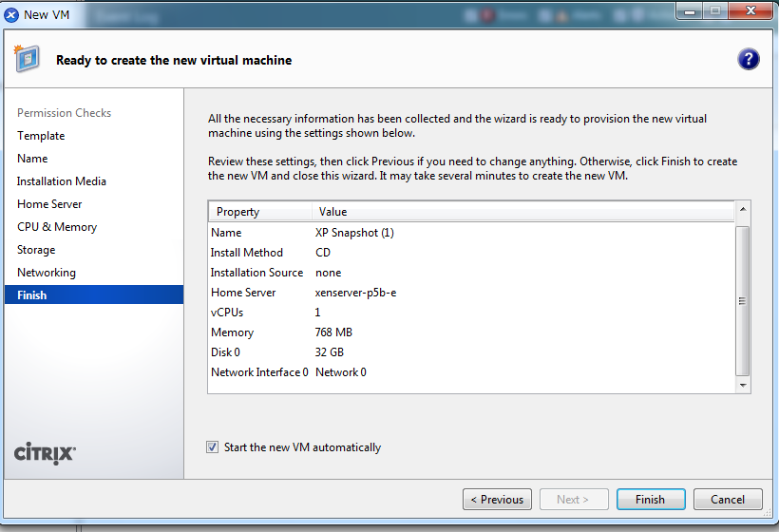The height and width of the screenshot is (532, 779).
Task: Open the Home Server step
Action: click(49, 204)
